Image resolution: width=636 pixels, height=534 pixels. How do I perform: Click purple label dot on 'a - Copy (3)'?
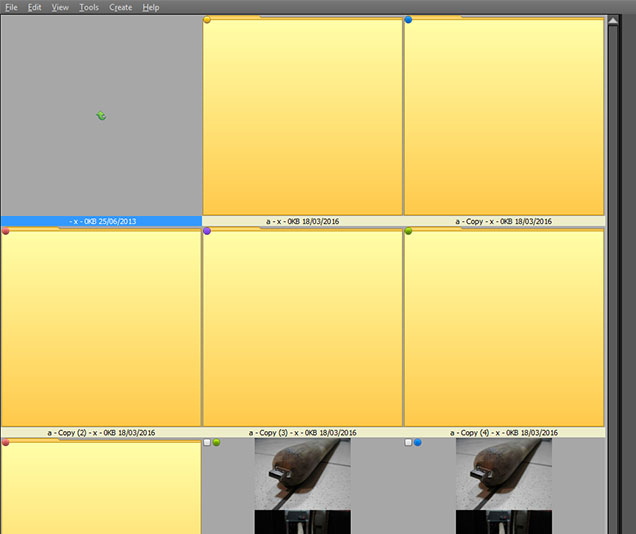coord(207,231)
